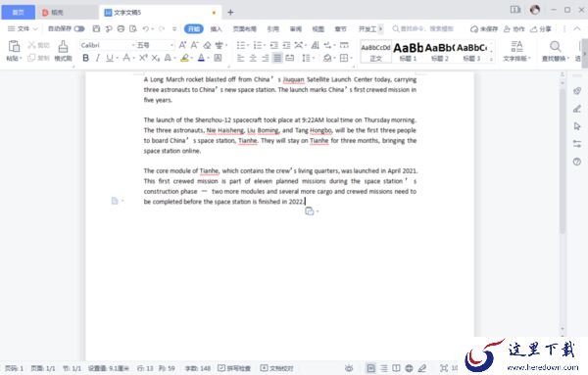The height and width of the screenshot is (375, 588).
Task: Click the Find and Replace magnifier icon
Action: [556, 46]
